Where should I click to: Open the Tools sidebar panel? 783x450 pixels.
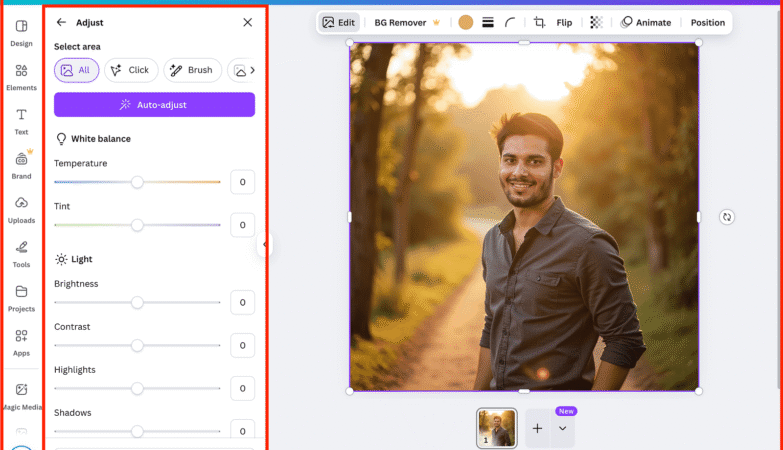tap(21, 255)
